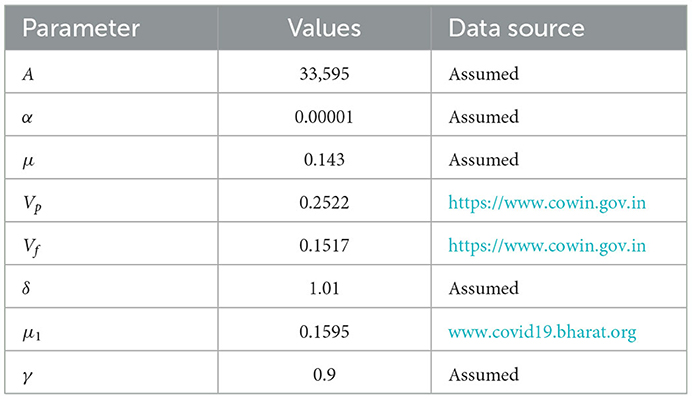Follow the www.covid19.bharat.org link
Screen dimensions: 692x399
[x=542, y=332]
